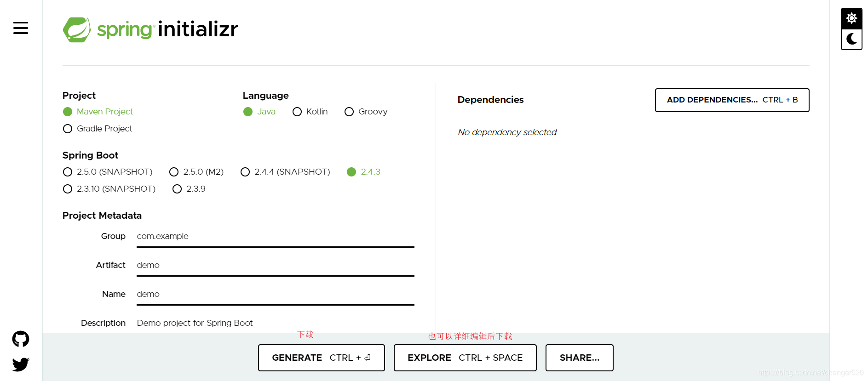Viewport: 868px width, 381px height.
Task: Open the Twitter link icon
Action: [21, 364]
